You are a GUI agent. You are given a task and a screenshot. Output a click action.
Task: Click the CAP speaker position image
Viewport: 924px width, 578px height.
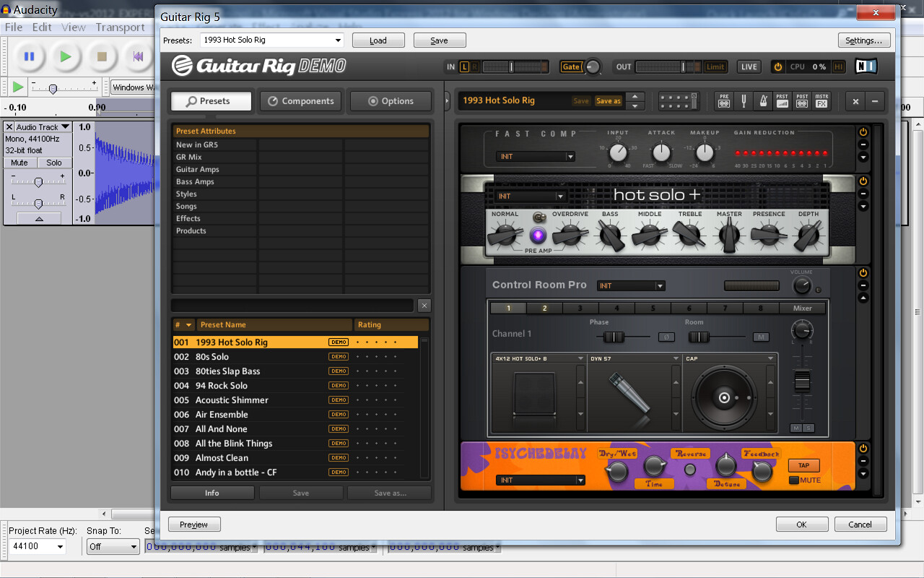(724, 397)
